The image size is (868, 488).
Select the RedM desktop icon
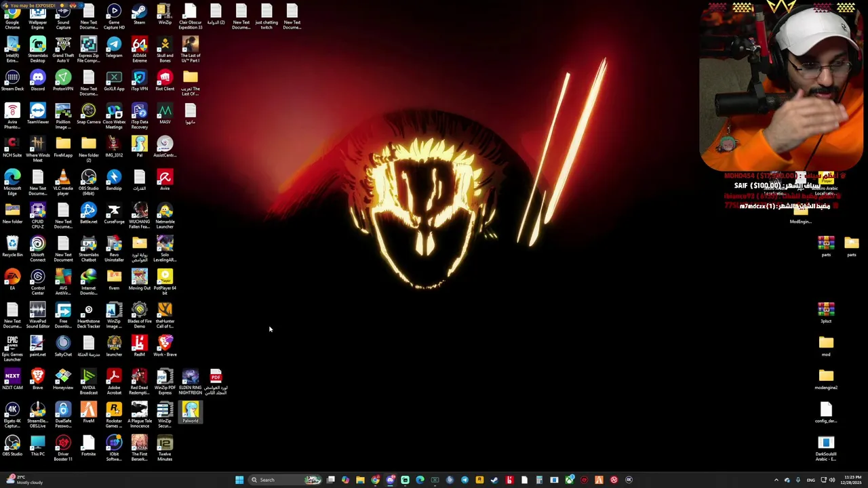tap(139, 346)
